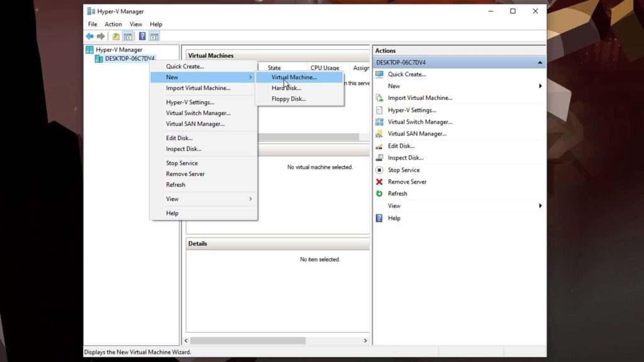
Task: Click the Quick Create icon in Actions pane
Action: [x=379, y=74]
